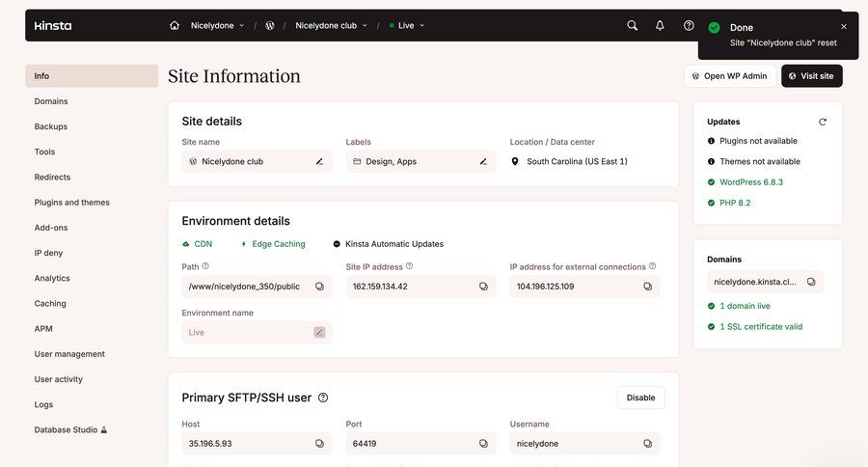Open User activity in the sidebar
Screen dimensions: 868x467
click(x=59, y=379)
